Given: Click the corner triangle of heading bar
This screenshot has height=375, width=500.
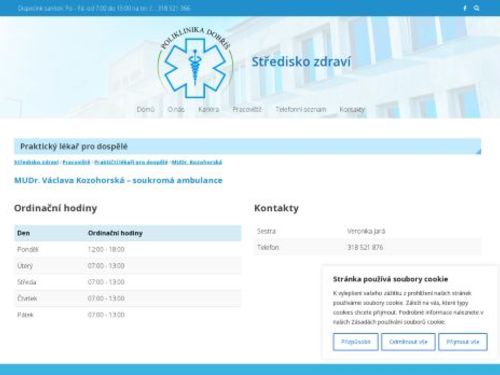Looking at the screenshot, I should click(x=478, y=152).
